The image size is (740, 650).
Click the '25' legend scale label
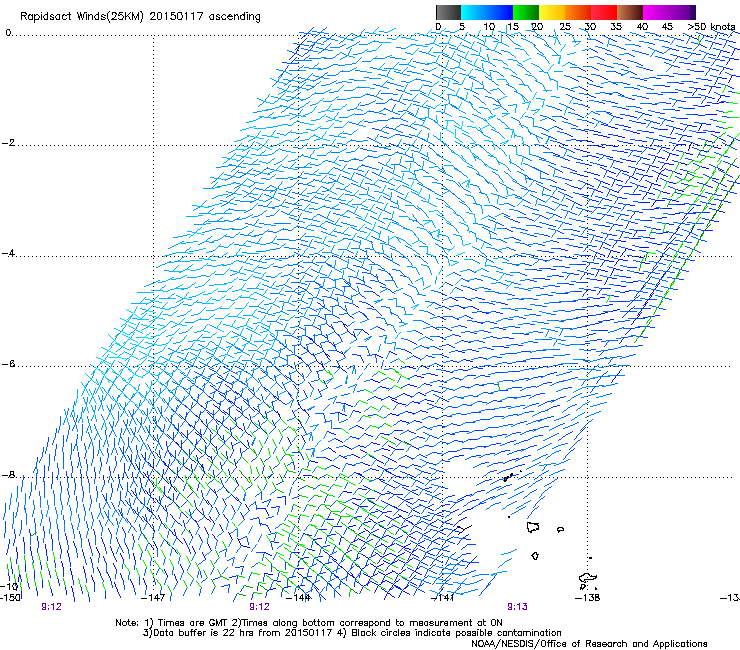click(565, 27)
